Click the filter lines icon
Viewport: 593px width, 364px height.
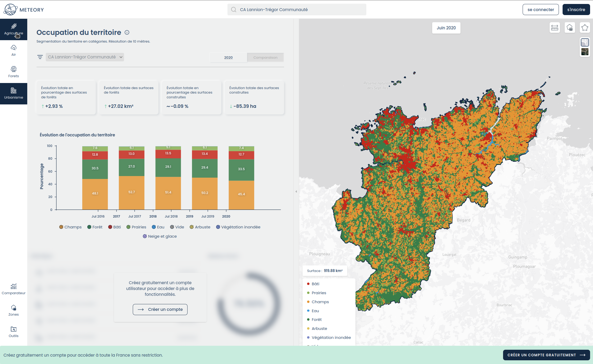[x=40, y=57]
